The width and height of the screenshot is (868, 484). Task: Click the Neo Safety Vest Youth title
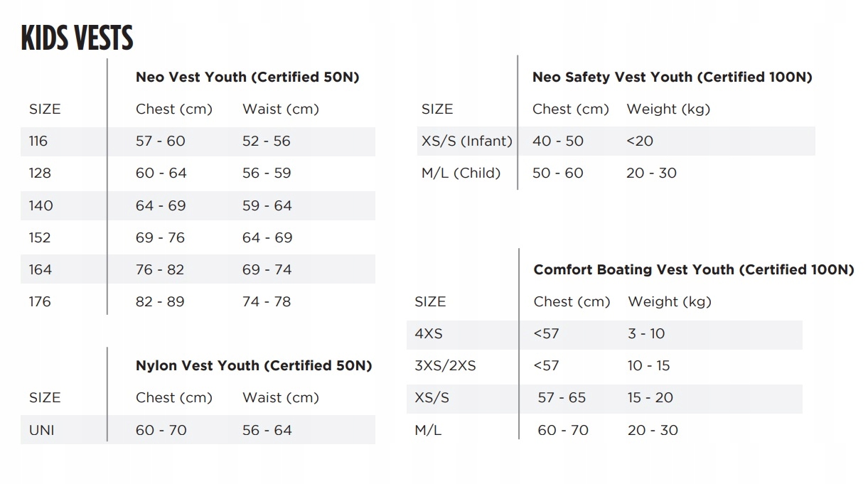click(x=672, y=77)
